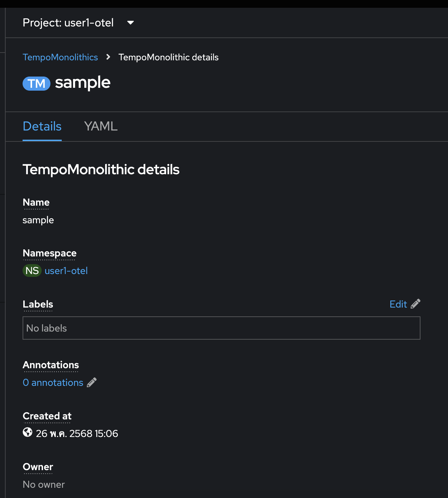Click pencil icon beside 0 annotations
448x498 pixels.
click(x=92, y=382)
